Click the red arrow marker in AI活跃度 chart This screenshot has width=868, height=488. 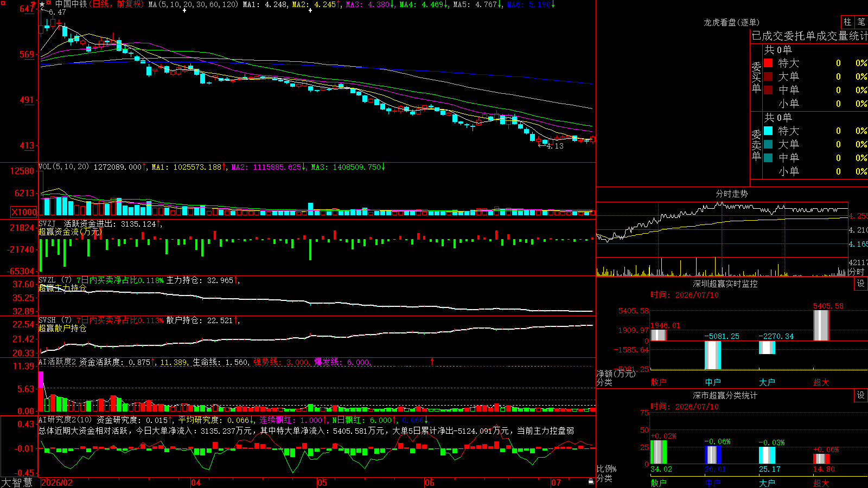[432, 362]
